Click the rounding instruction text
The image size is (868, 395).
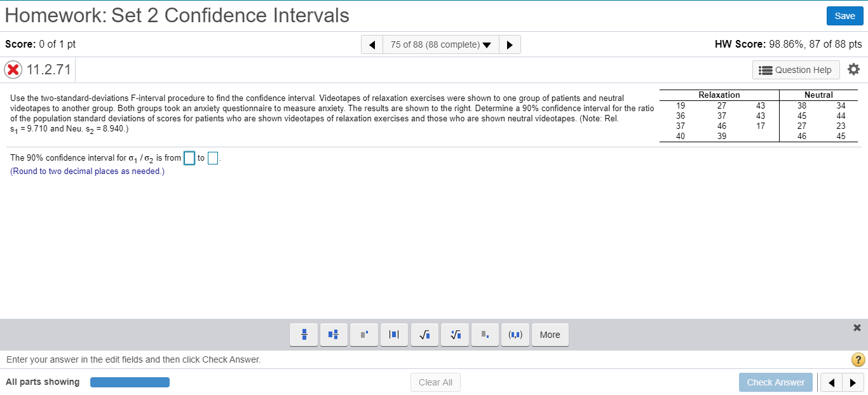[x=87, y=171]
